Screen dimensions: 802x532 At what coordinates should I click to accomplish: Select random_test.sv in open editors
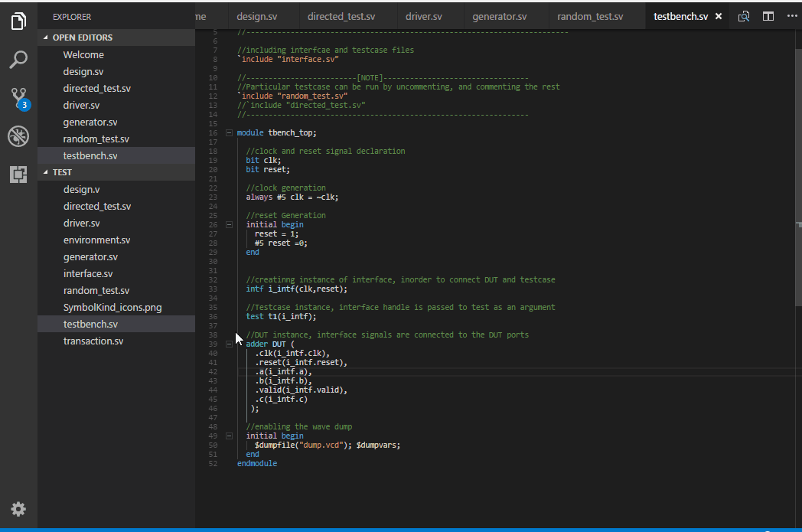point(116,139)
